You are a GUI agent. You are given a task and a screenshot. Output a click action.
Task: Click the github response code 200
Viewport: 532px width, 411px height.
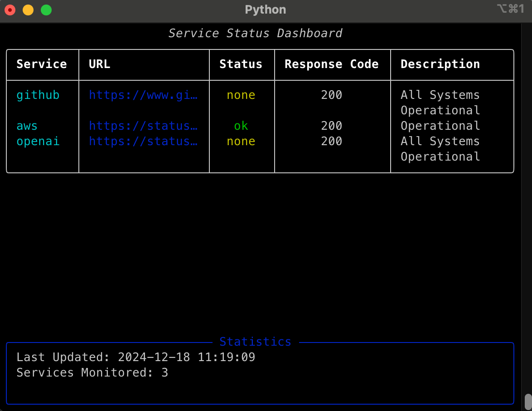point(332,95)
